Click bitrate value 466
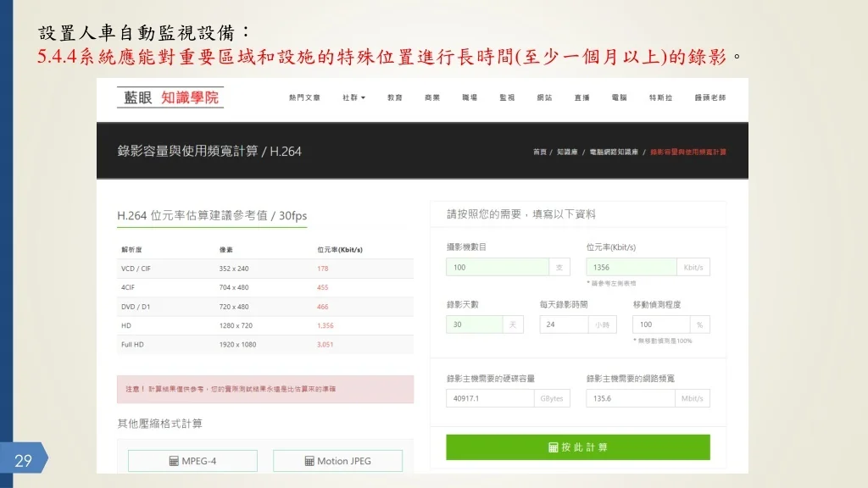 [x=323, y=307]
